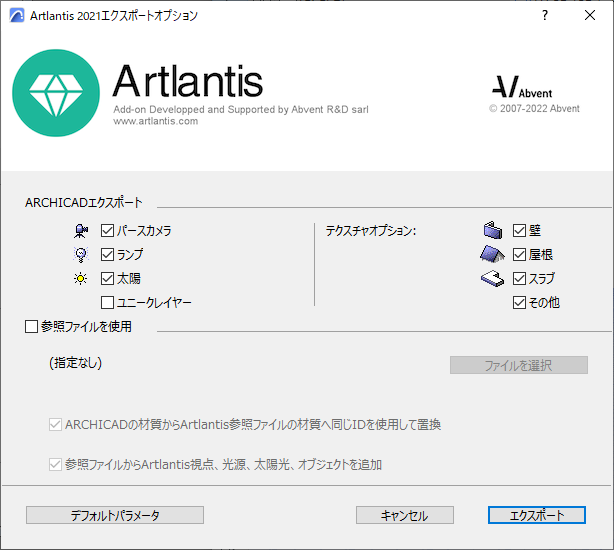Close the export options dialog
The image size is (614, 550).
click(x=590, y=15)
